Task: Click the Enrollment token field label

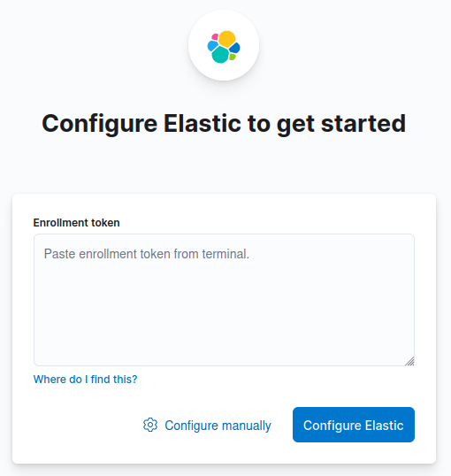Action: click(76, 223)
